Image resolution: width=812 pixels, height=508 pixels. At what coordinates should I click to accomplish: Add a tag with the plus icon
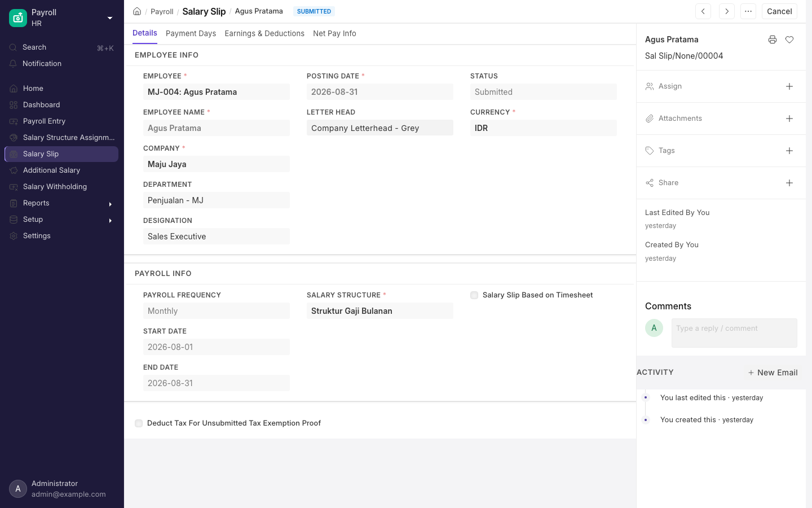click(x=789, y=151)
